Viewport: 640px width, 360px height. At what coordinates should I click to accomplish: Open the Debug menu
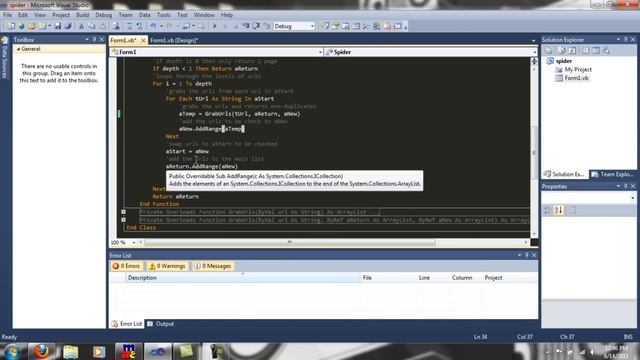point(104,15)
